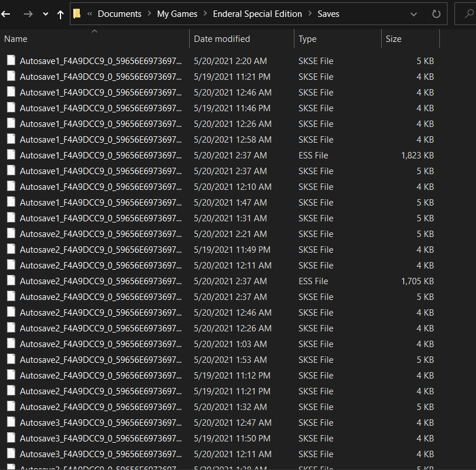
Task: Expand chevron after Enderal Special Edition
Action: [x=310, y=13]
